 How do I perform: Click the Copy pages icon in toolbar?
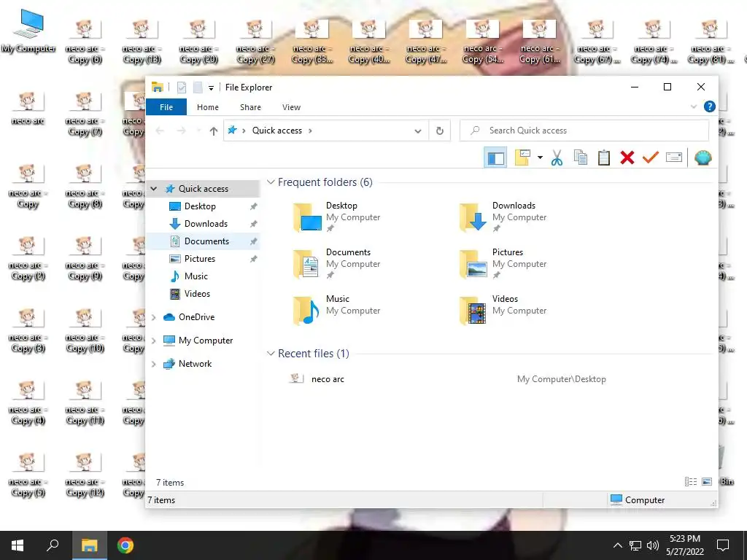tap(580, 157)
